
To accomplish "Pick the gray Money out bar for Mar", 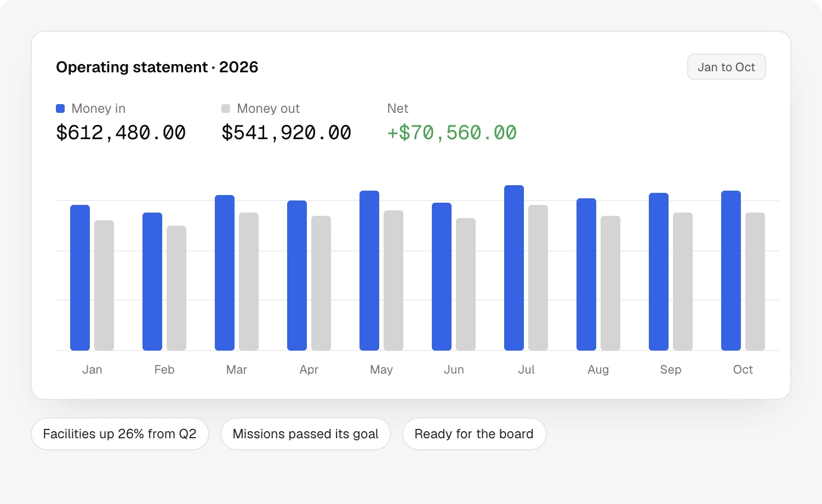I will 249,282.
